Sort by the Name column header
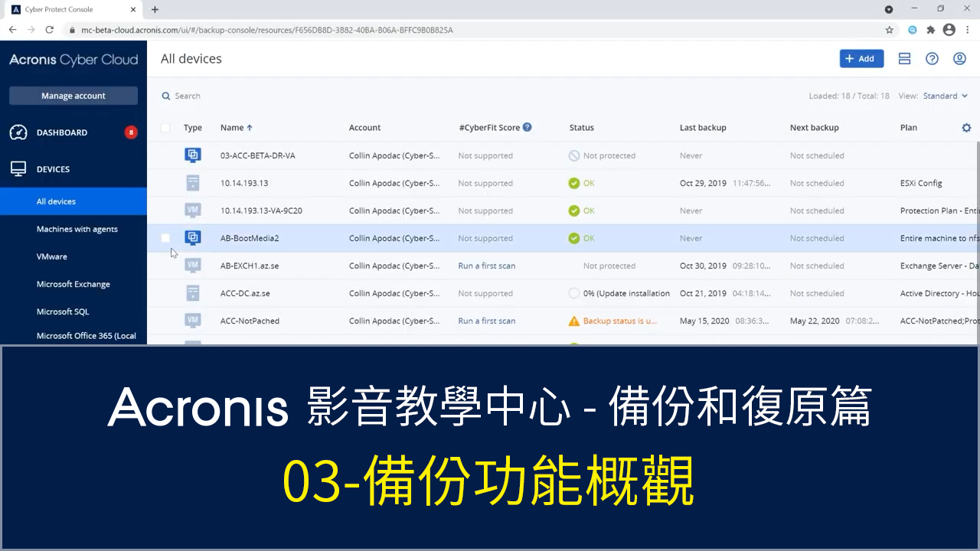The width and height of the screenshot is (980, 551). (236, 128)
